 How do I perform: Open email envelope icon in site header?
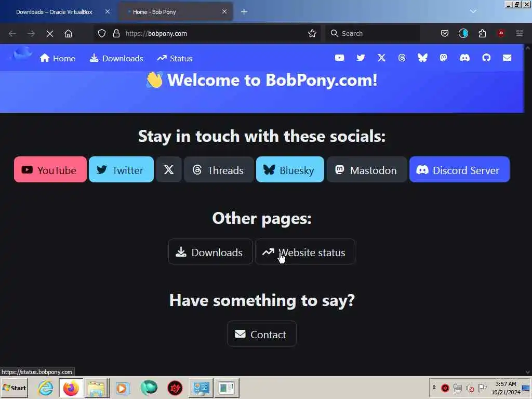click(x=507, y=58)
